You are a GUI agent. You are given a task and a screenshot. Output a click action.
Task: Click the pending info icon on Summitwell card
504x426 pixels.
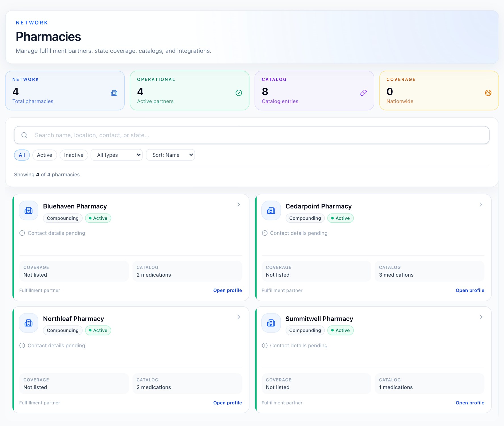tap(264, 346)
